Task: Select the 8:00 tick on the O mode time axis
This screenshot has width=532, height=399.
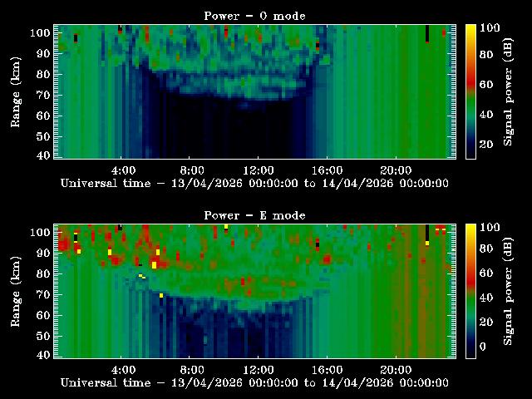Action: pyautogui.click(x=190, y=170)
